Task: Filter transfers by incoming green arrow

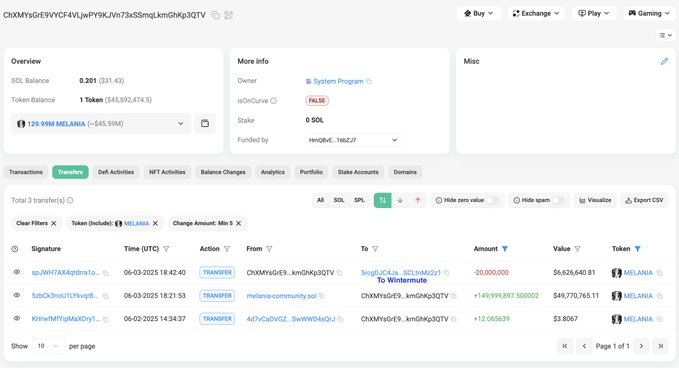Action: 400,200
